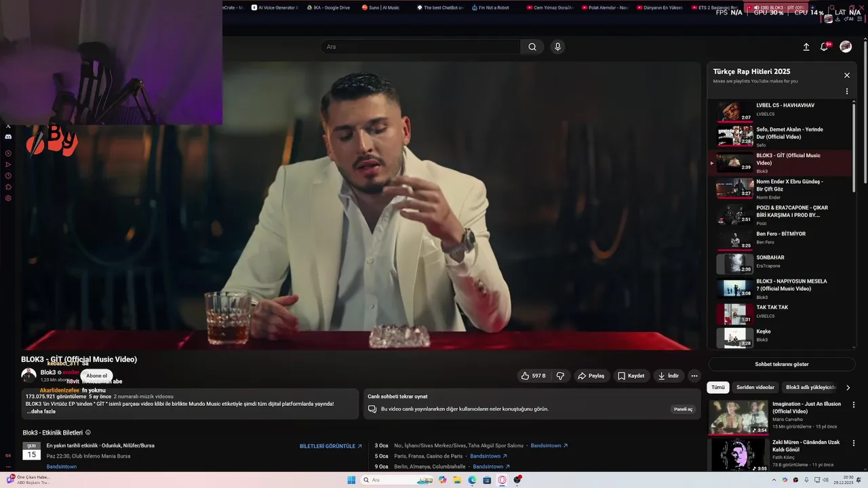This screenshot has width=868, height=488.
Task: Click the YouTube search magnifier button
Action: 532,47
